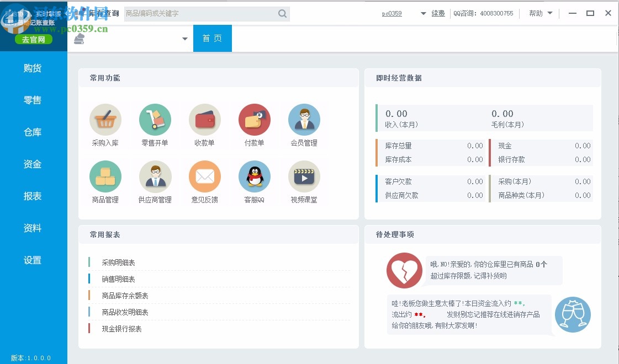The width and height of the screenshot is (619, 364).
Task: Click the green 去官网 button
Action: (34, 39)
